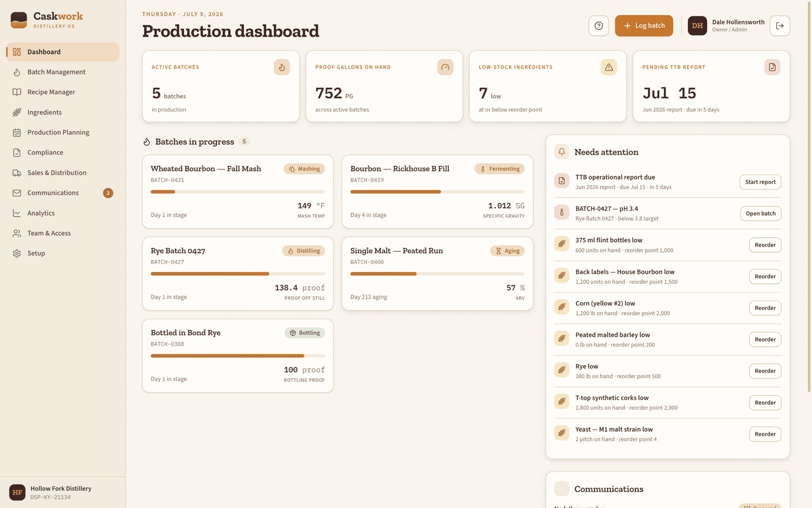
Task: Open the Wheated Bourbon — Fall Mash card title
Action: pyautogui.click(x=206, y=169)
